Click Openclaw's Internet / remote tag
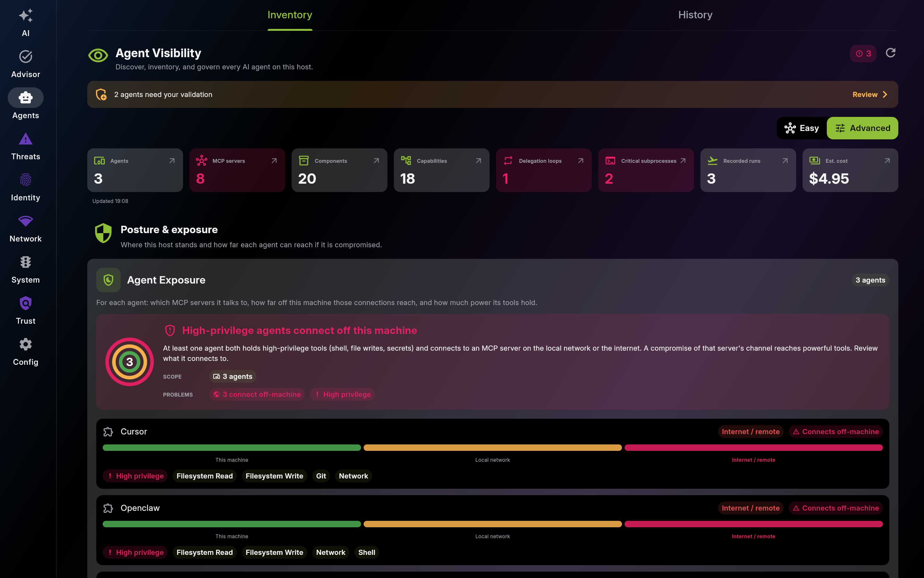Viewport: 924px width, 578px height. [x=751, y=508]
